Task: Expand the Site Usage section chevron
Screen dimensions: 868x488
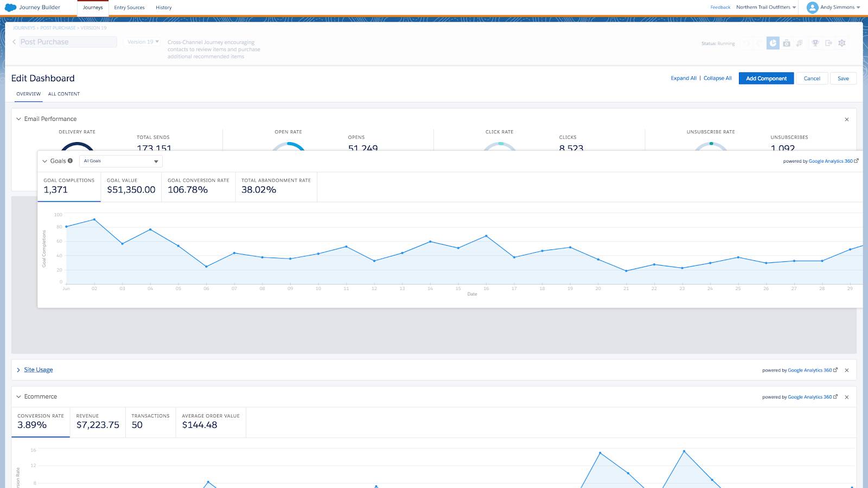Action: [x=18, y=370]
